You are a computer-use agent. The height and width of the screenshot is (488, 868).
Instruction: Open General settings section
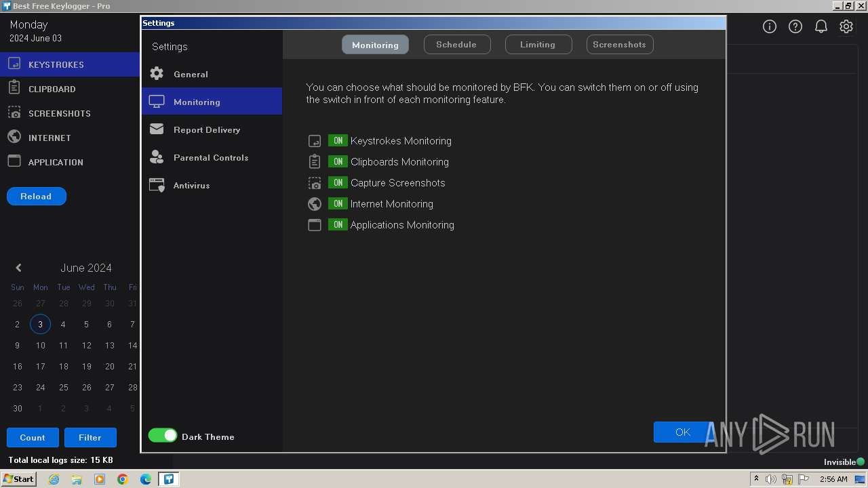click(212, 74)
